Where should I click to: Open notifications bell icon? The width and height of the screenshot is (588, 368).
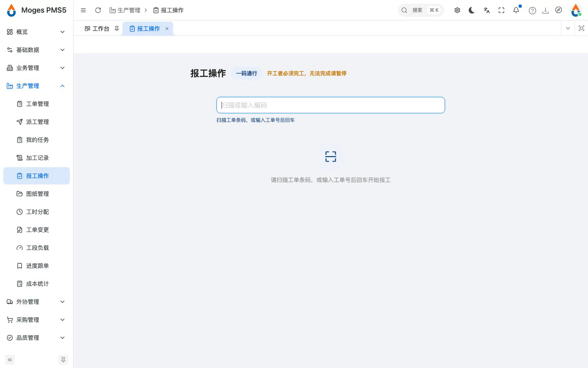pyautogui.click(x=516, y=10)
